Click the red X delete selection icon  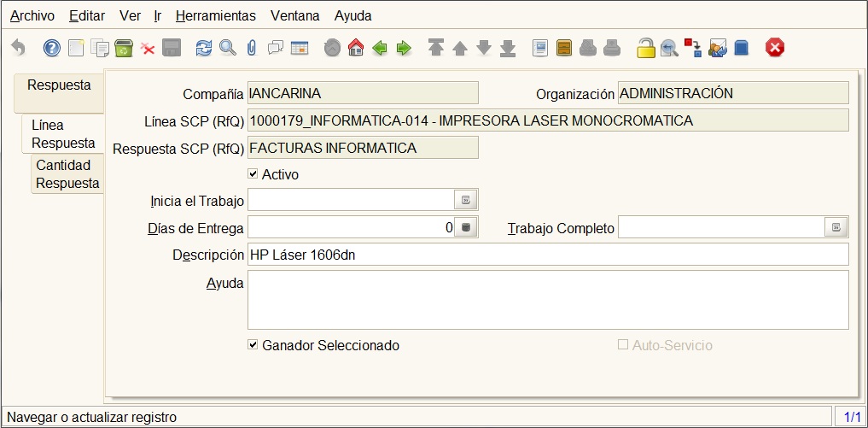click(148, 49)
